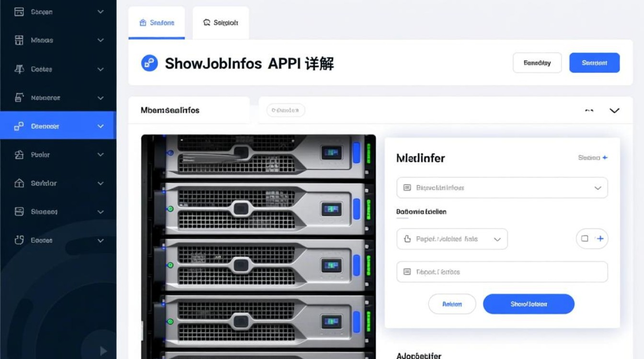Click the ellipsis icon in the panel header
The height and width of the screenshot is (359, 644).
589,110
